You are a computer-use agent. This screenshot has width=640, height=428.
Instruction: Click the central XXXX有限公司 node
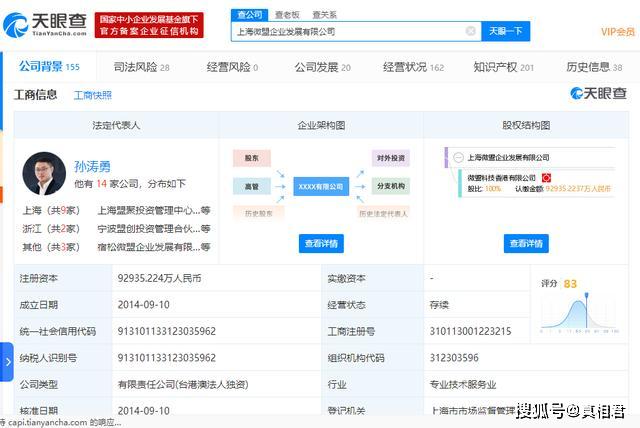coord(321,186)
